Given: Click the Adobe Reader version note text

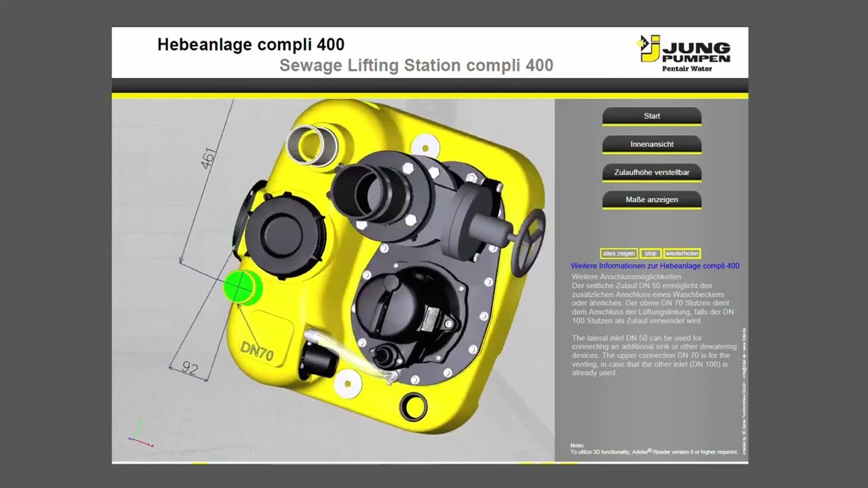Looking at the screenshot, I should tap(654, 451).
